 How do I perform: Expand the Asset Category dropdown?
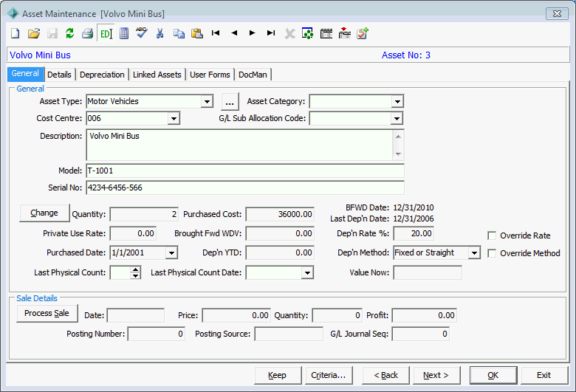click(x=397, y=101)
